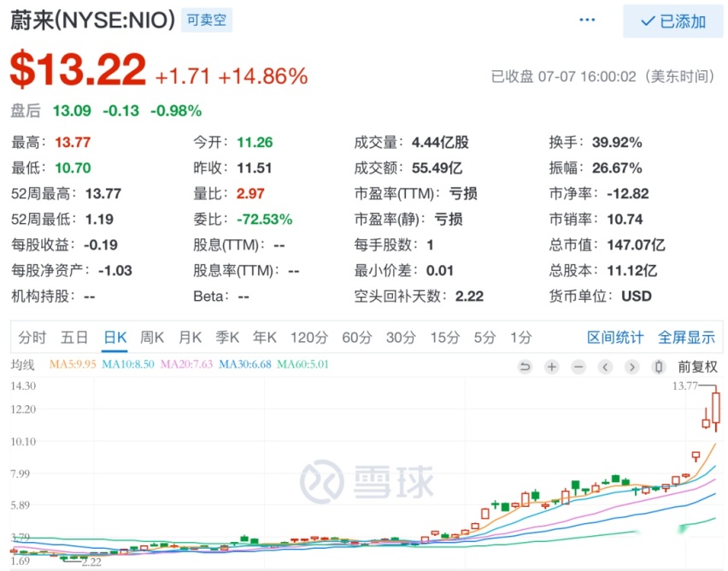Click the 成交量 4.44亿股 value
The width and height of the screenshot is (728, 571).
(x=440, y=142)
